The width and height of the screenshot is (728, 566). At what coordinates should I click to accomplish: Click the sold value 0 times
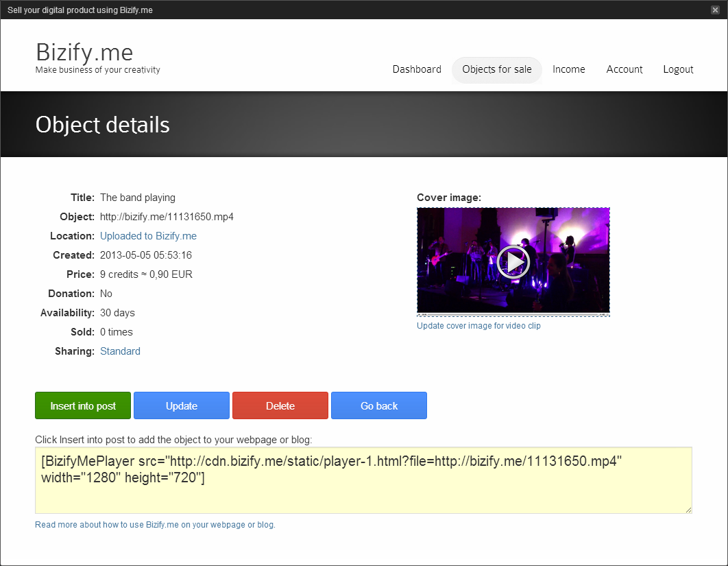point(117,332)
